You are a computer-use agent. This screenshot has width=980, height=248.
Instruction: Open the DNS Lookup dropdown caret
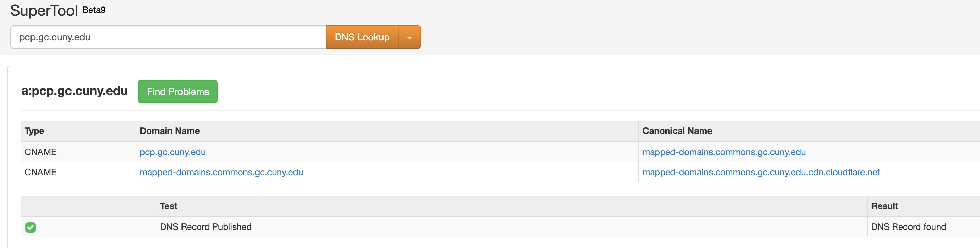[x=409, y=37]
